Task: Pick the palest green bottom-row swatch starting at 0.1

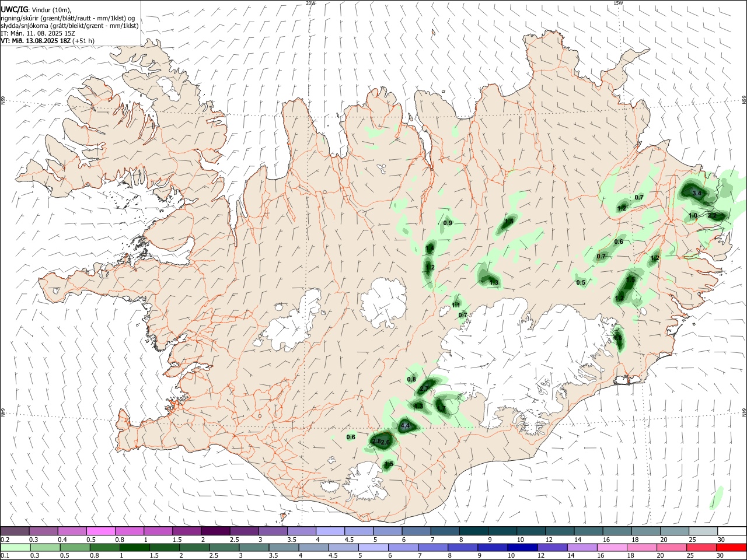Action: (x=15, y=547)
